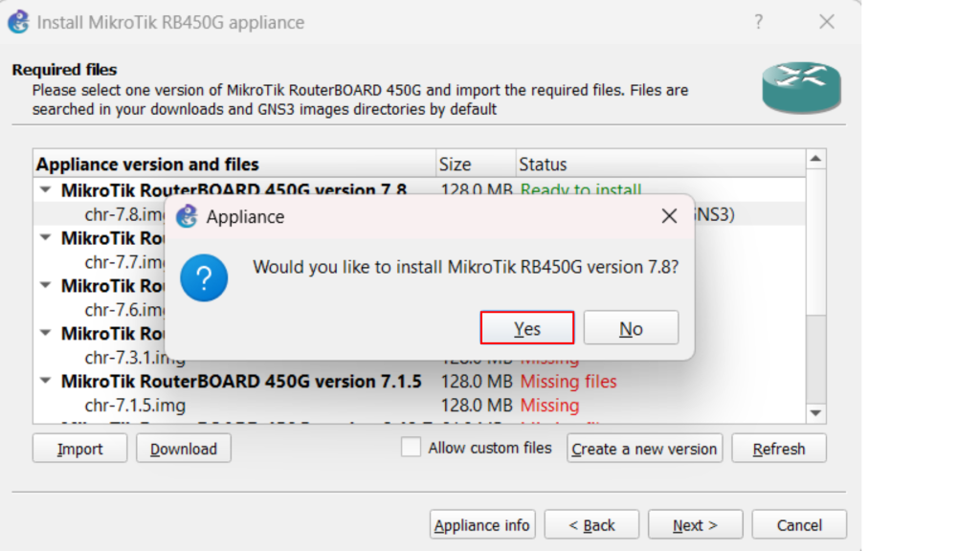Click Create a new version button
Viewport: 980px width, 551px height.
pyautogui.click(x=644, y=449)
